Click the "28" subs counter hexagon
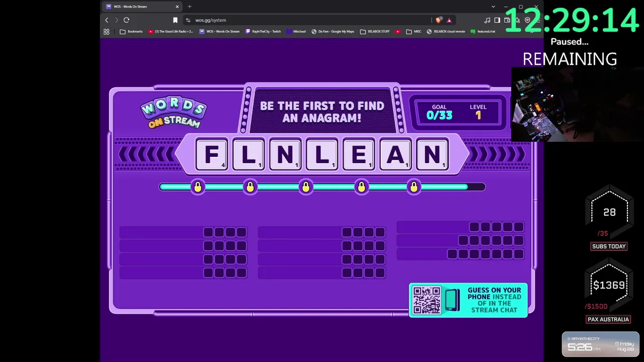The image size is (644, 362). [x=609, y=212]
